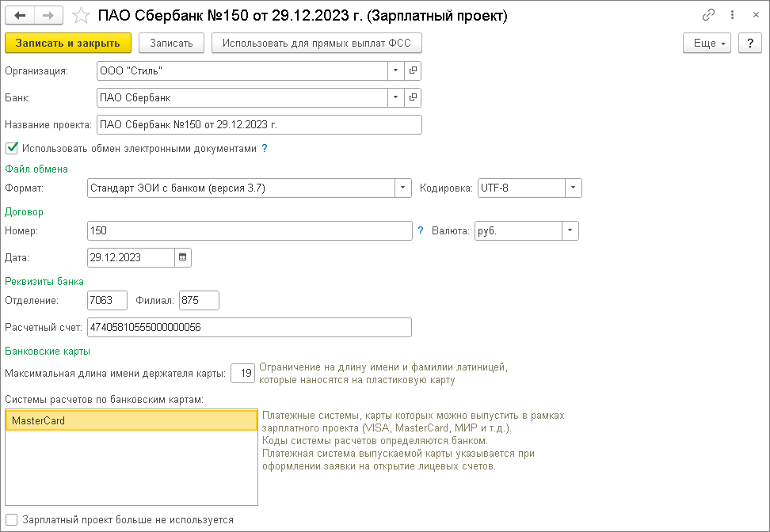Open the calendar picker for the contract date
770x532 pixels.
coord(183,257)
